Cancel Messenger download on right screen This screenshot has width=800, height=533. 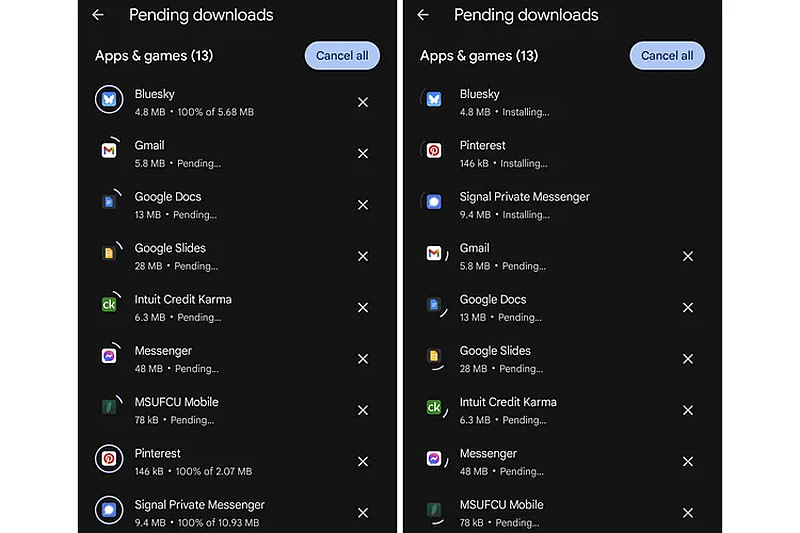coord(688,462)
